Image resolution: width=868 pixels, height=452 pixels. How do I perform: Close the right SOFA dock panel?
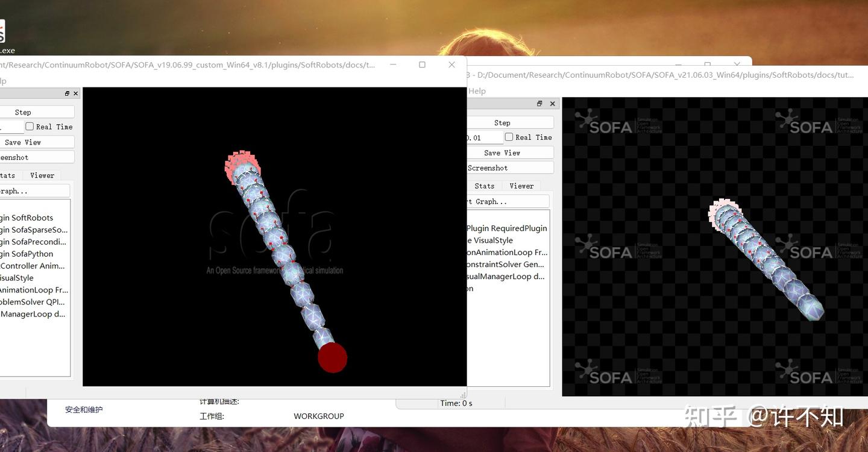tap(552, 104)
